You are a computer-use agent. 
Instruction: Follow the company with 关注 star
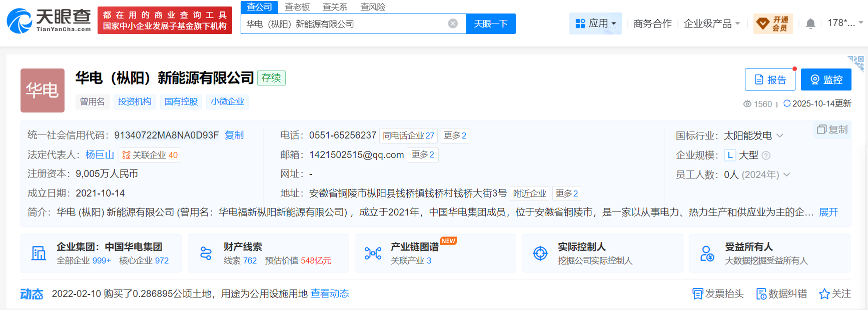pos(835,293)
